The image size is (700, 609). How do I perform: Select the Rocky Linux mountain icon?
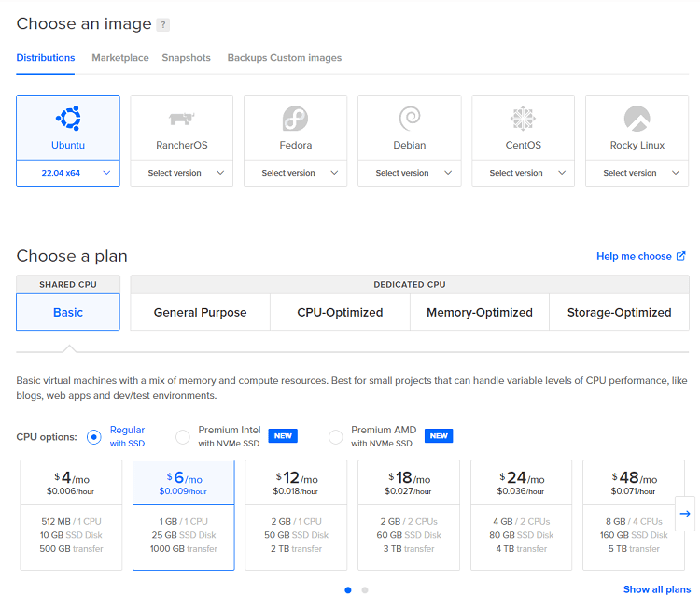pyautogui.click(x=637, y=119)
